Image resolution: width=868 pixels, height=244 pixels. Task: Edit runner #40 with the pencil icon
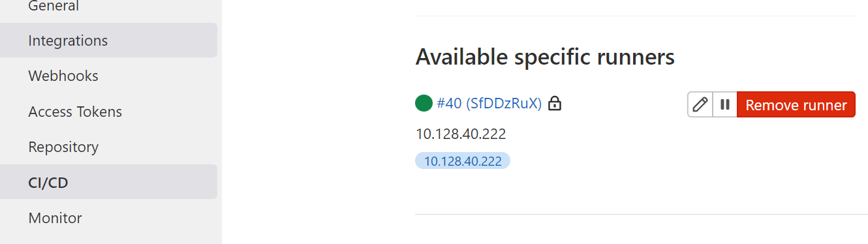coord(700,104)
